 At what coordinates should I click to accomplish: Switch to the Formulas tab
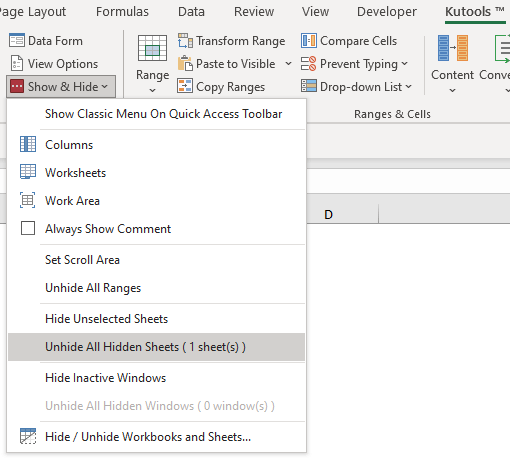point(122,12)
